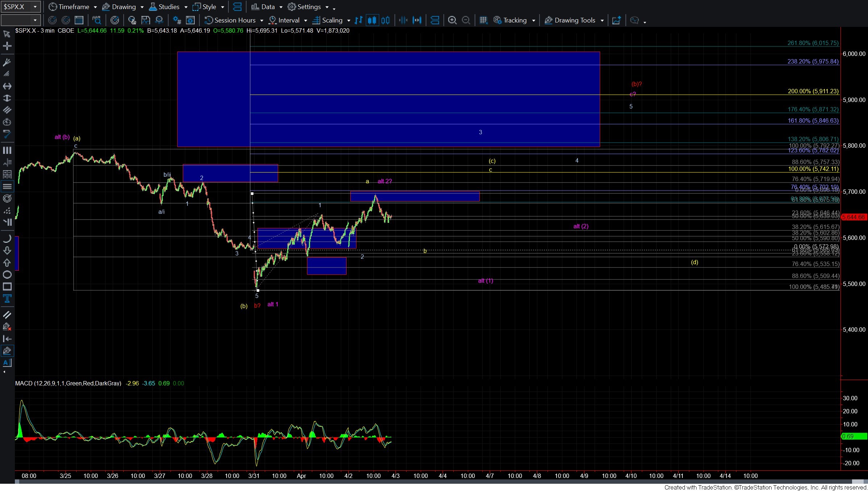868x491 pixels.
Task: Open the Timeframe menu
Action: tap(74, 7)
